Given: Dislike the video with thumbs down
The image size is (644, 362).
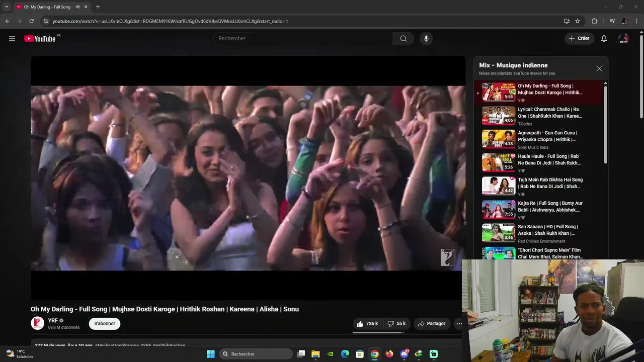Looking at the screenshot, I should click(x=397, y=324).
